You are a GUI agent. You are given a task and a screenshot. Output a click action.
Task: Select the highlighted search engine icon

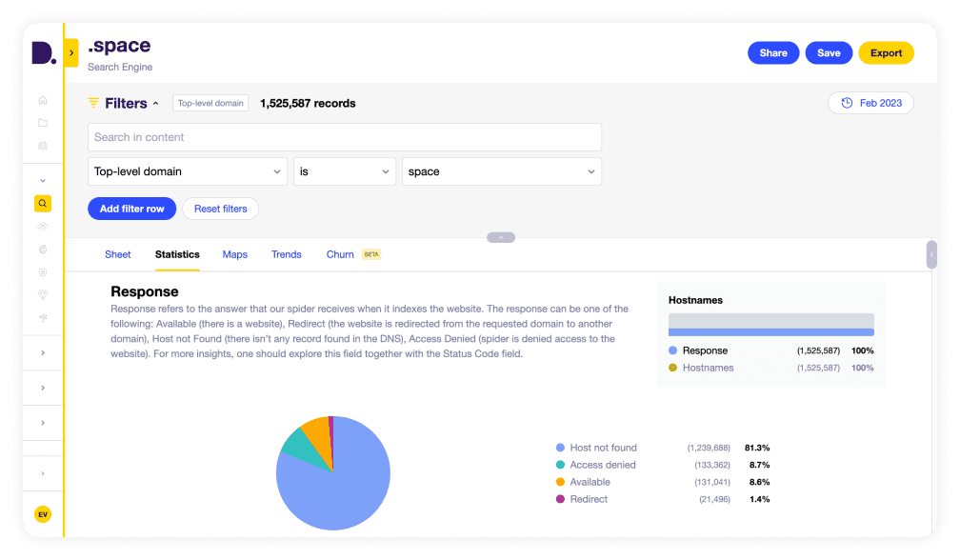pyautogui.click(x=43, y=203)
